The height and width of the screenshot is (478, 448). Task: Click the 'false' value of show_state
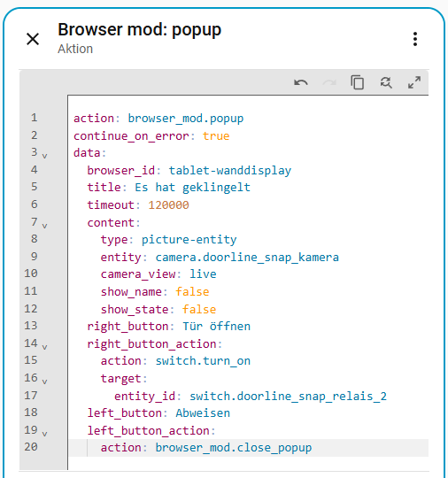(199, 310)
